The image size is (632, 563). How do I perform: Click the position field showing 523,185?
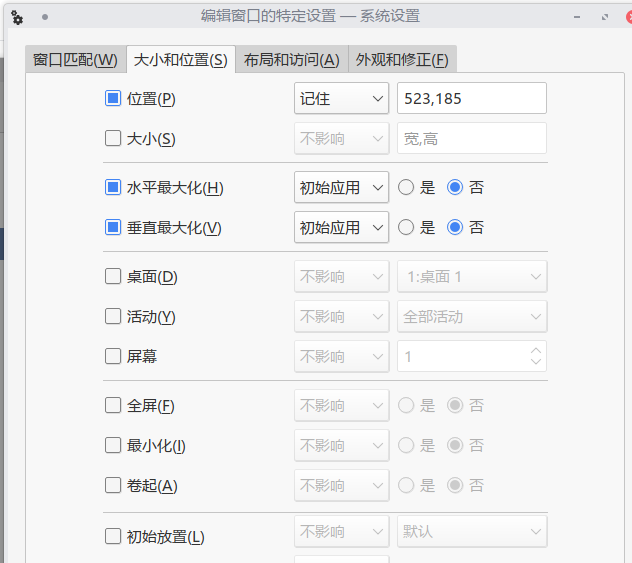click(472, 98)
